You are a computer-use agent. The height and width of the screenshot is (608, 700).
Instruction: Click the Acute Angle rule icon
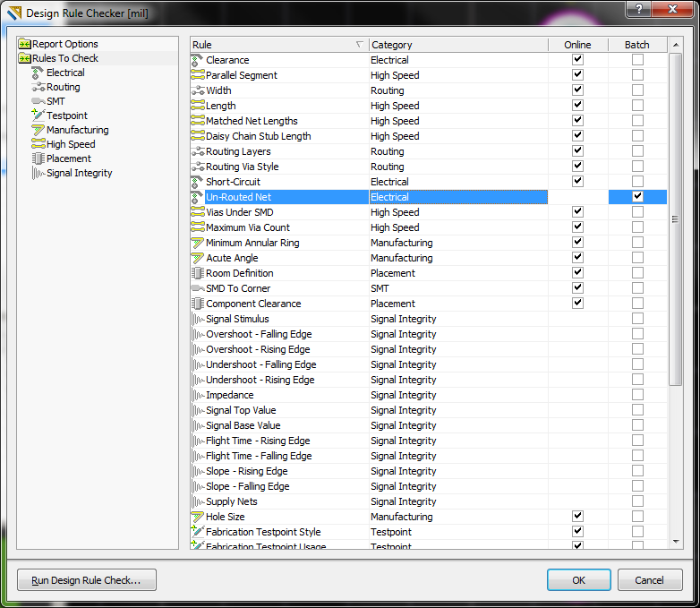click(197, 258)
